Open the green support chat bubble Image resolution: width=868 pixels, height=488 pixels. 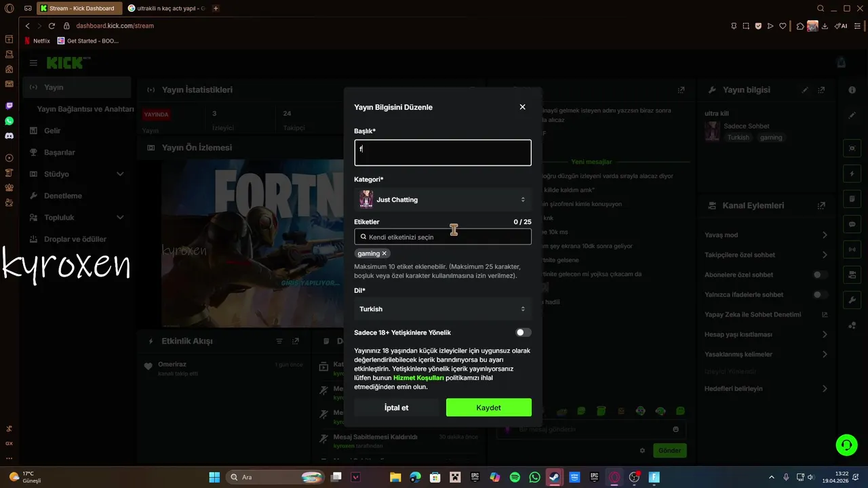point(846,445)
